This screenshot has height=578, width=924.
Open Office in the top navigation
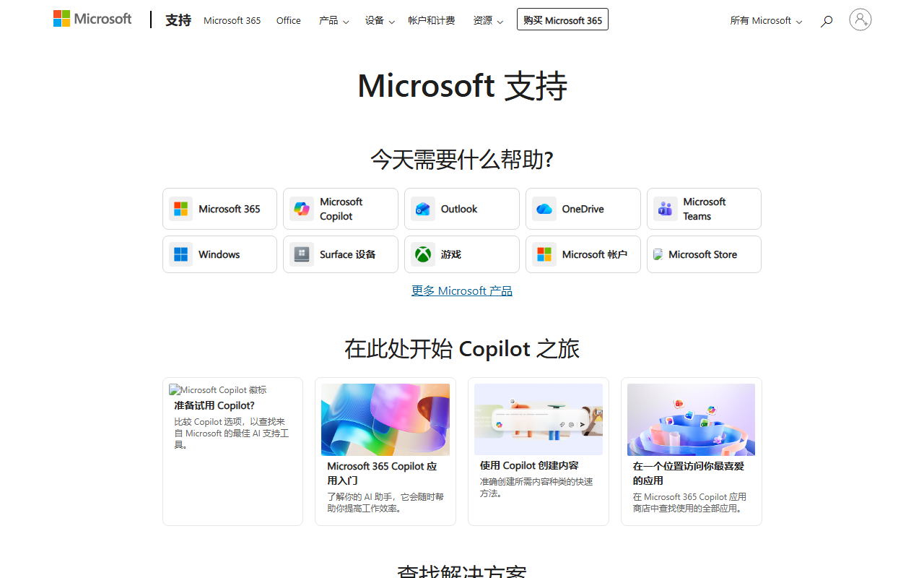click(x=289, y=20)
